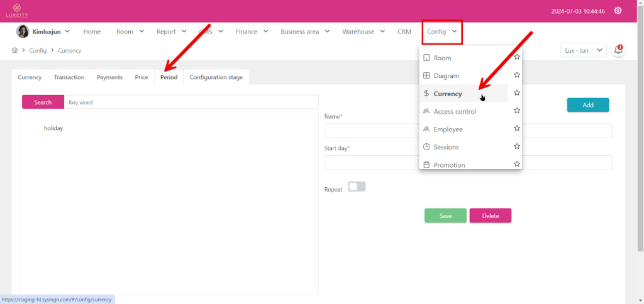This screenshot has width=644, height=304.
Task: Click the notification bell icon
Action: pyautogui.click(x=618, y=50)
